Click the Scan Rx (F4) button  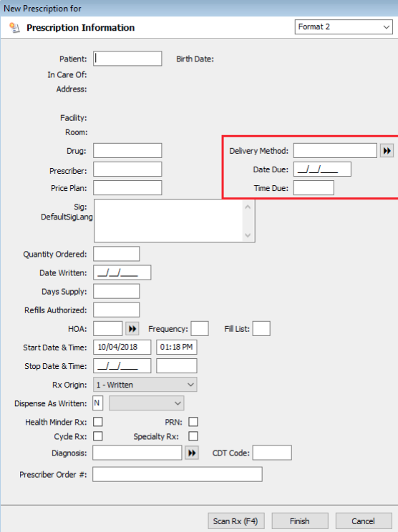pyautogui.click(x=236, y=521)
